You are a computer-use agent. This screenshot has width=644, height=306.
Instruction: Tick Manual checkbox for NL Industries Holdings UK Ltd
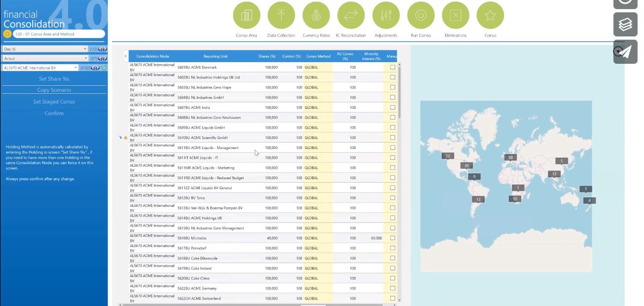pos(393,77)
